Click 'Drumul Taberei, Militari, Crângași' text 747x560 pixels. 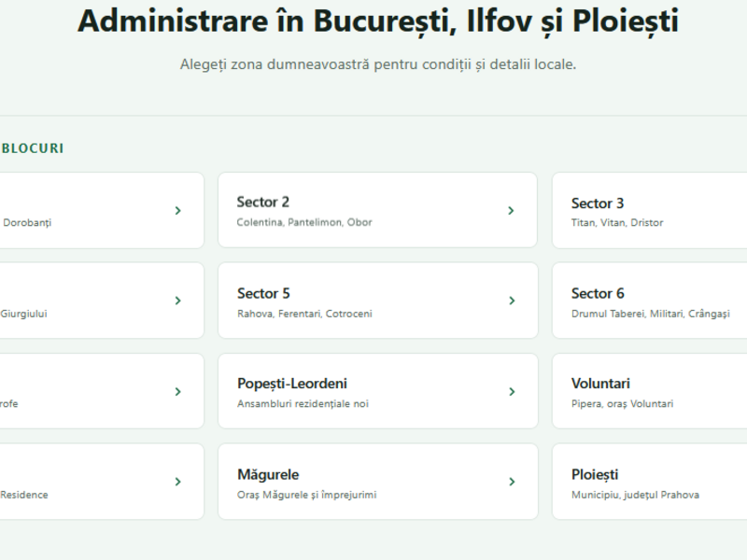651,314
